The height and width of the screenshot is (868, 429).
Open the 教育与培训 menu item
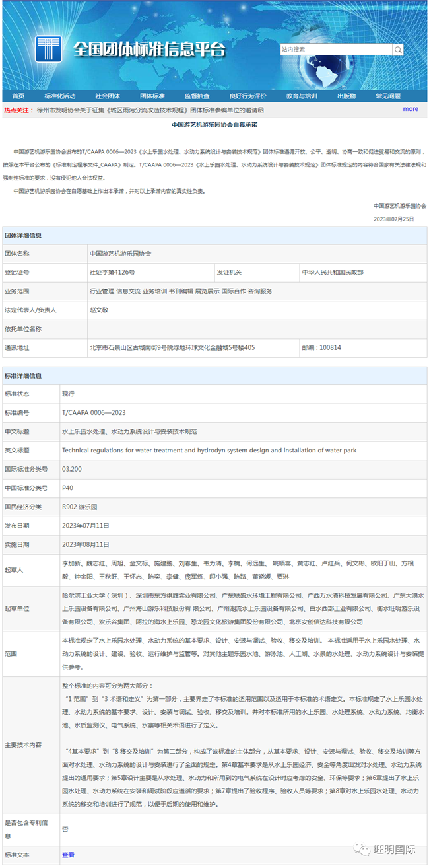[302, 96]
